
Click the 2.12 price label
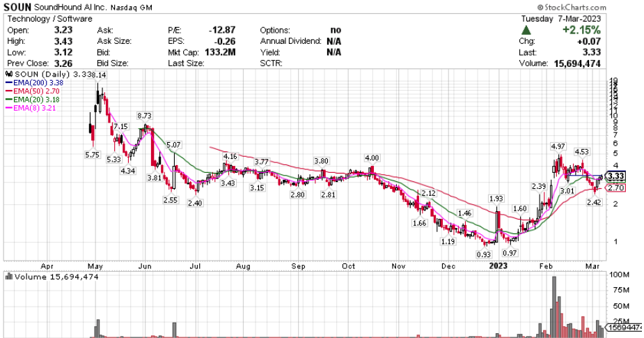(x=428, y=193)
